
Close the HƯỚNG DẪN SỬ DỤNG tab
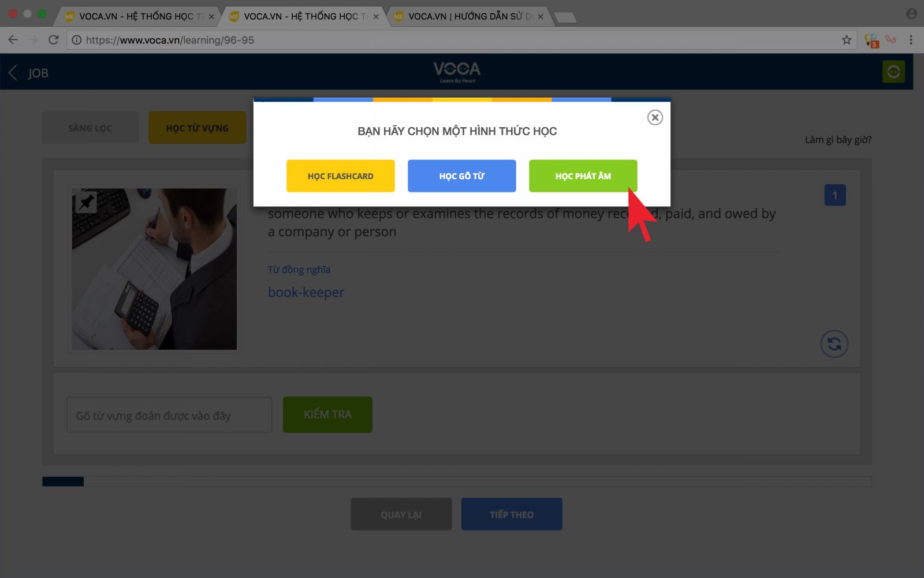(541, 17)
